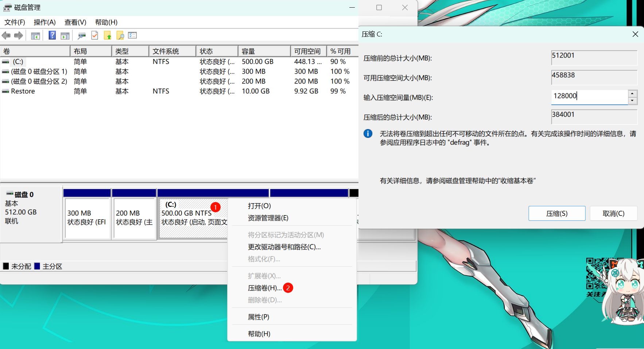The image size is (644, 349).
Task: Select the 300 MB EFI partition block
Action: (87, 218)
